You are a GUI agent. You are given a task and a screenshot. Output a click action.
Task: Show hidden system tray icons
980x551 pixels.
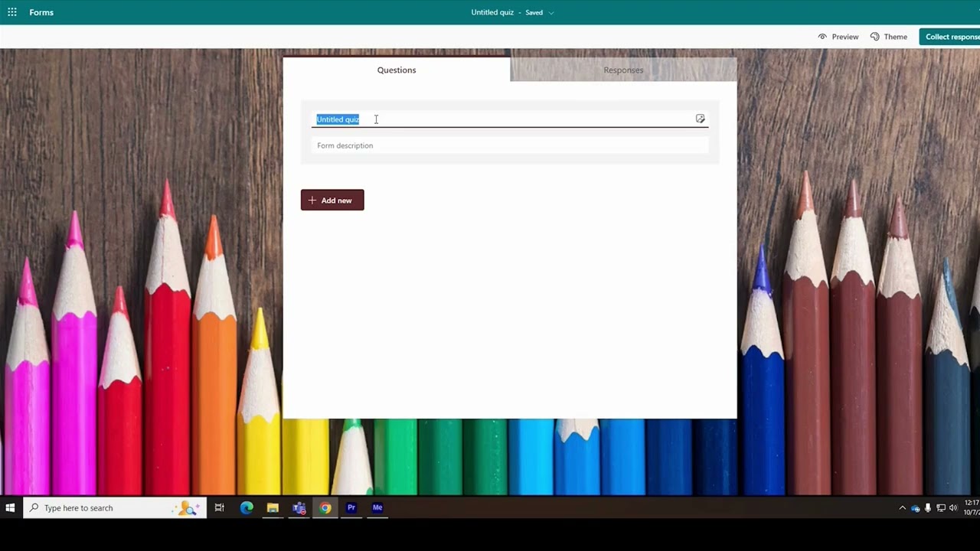[902, 507]
